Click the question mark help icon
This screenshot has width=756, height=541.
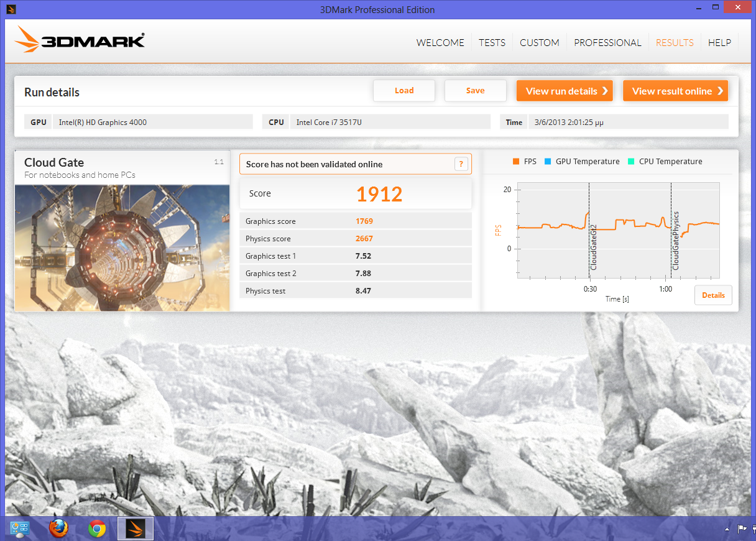461,164
